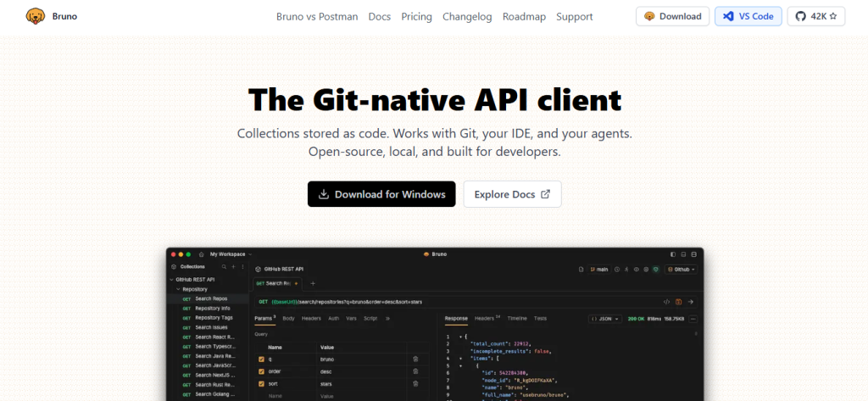
Task: Click the search icon in Collections panel
Action: pyautogui.click(x=224, y=266)
